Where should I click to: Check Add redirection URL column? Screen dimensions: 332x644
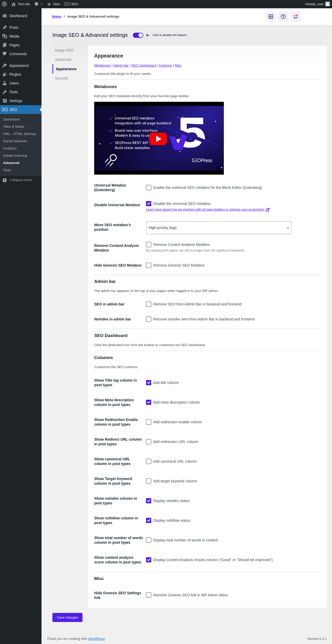[149, 442]
